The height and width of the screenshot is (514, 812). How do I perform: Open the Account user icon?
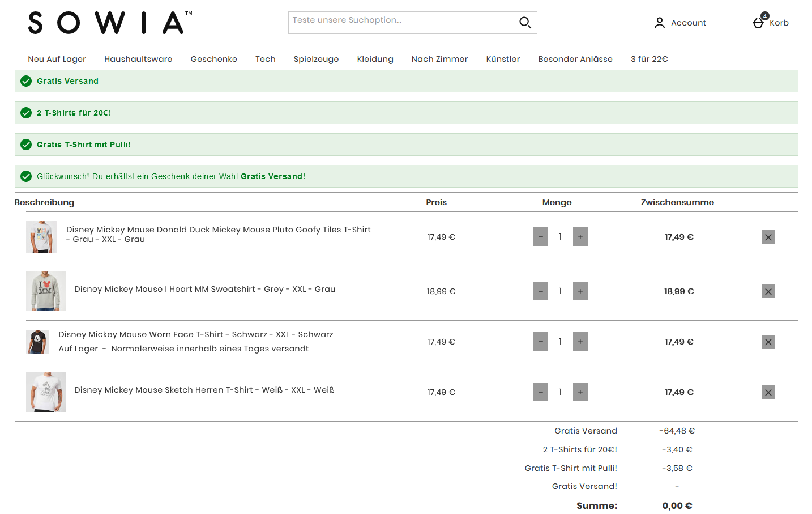pyautogui.click(x=659, y=23)
